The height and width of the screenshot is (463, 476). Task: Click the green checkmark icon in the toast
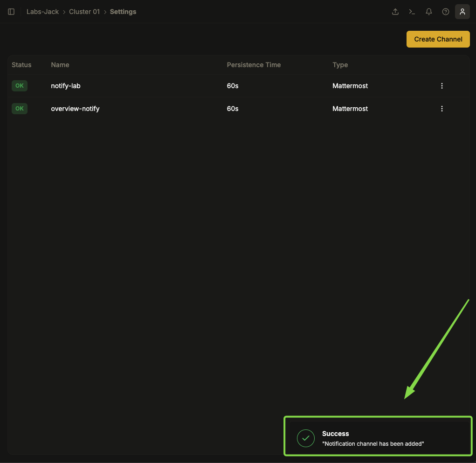pyautogui.click(x=306, y=438)
